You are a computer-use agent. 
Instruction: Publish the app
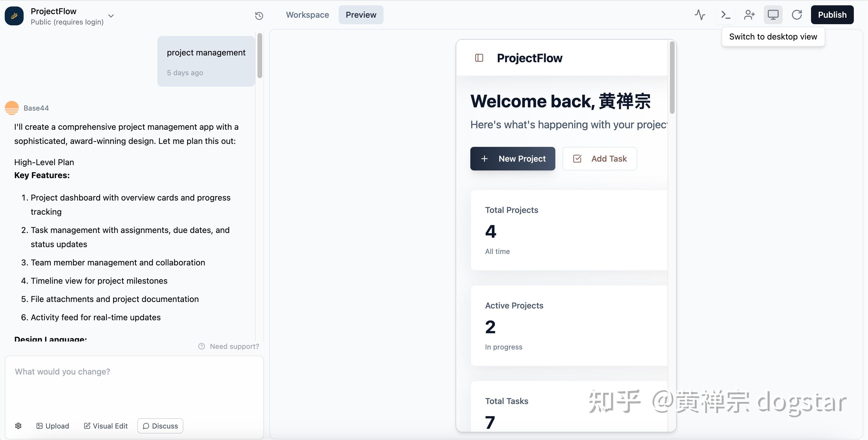pos(832,15)
